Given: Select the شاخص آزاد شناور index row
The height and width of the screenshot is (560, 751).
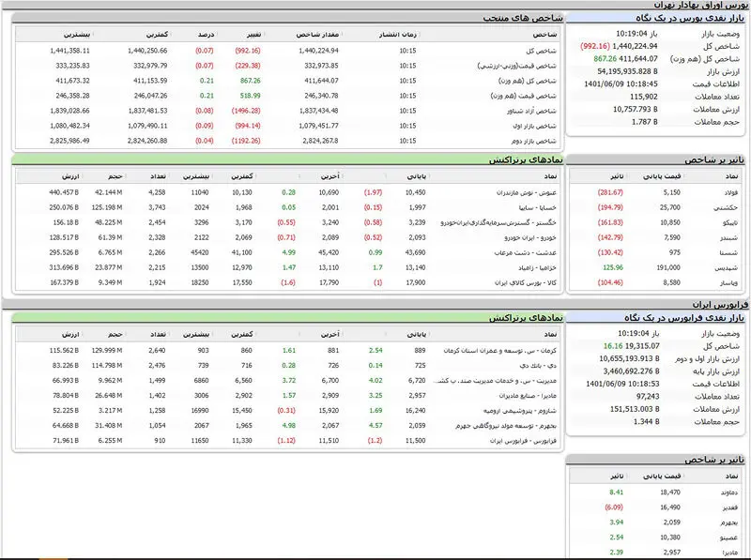Looking at the screenshot, I should point(289,111).
